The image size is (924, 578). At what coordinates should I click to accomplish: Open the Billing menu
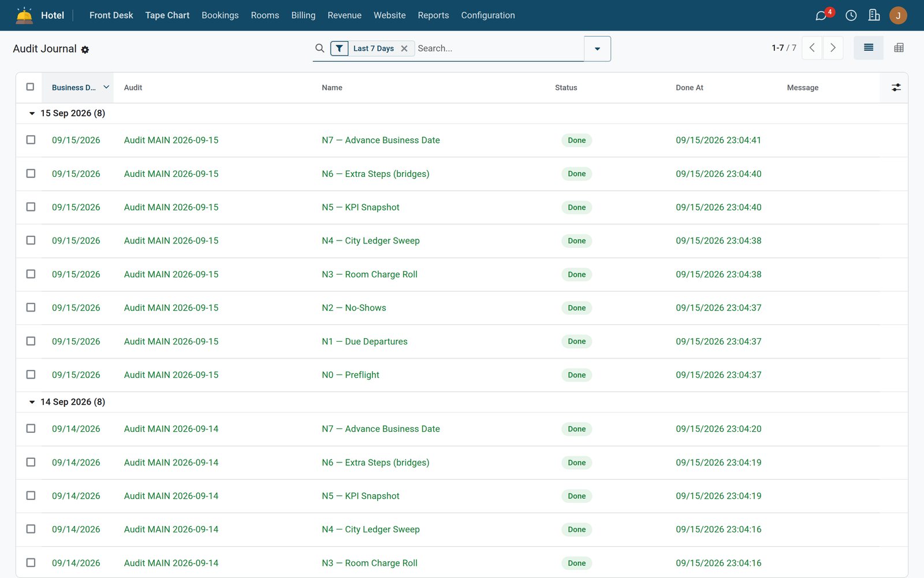click(303, 16)
